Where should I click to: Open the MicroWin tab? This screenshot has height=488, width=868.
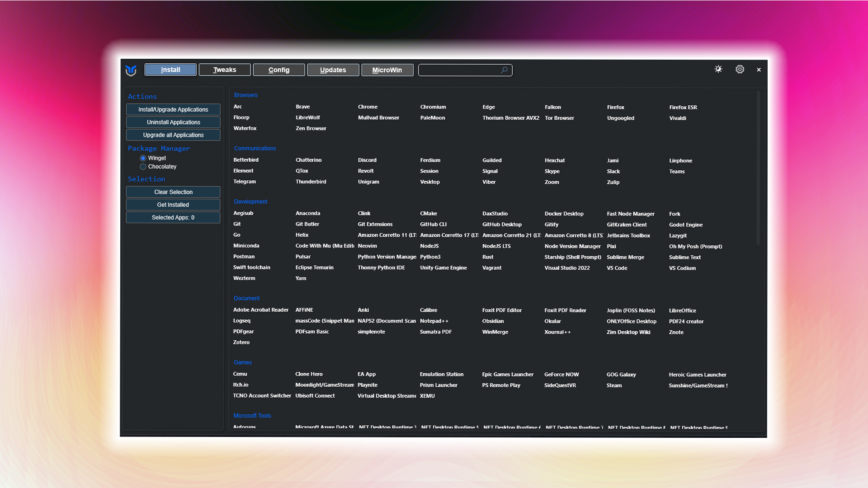click(387, 70)
